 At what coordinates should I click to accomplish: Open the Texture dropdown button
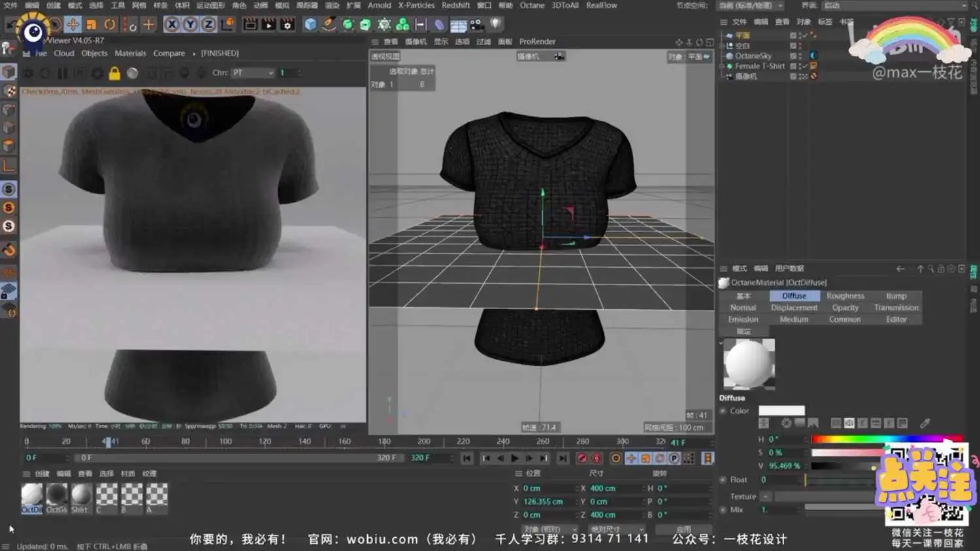[766, 497]
